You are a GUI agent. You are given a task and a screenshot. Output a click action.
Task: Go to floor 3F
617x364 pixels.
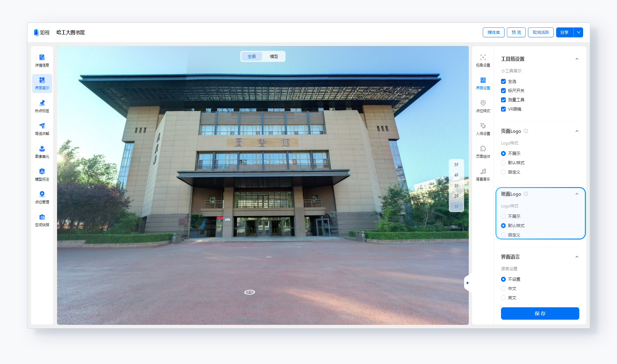(456, 186)
